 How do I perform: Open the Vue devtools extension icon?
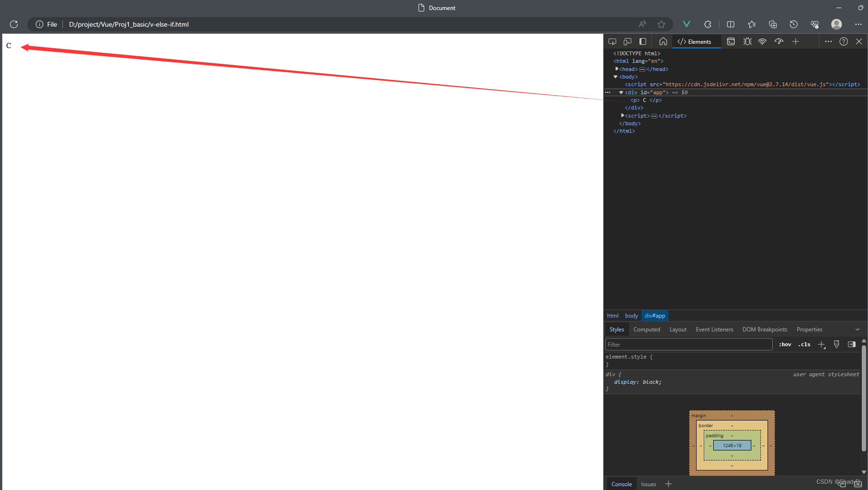[687, 24]
